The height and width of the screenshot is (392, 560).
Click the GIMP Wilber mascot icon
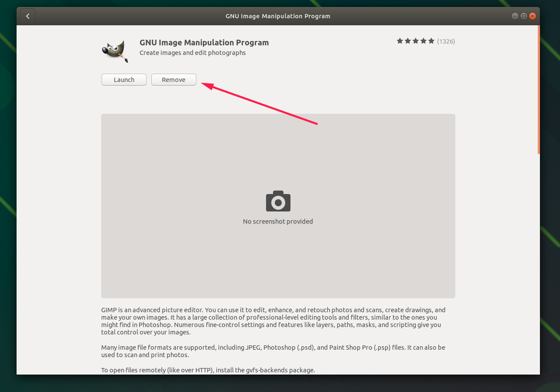tap(115, 51)
